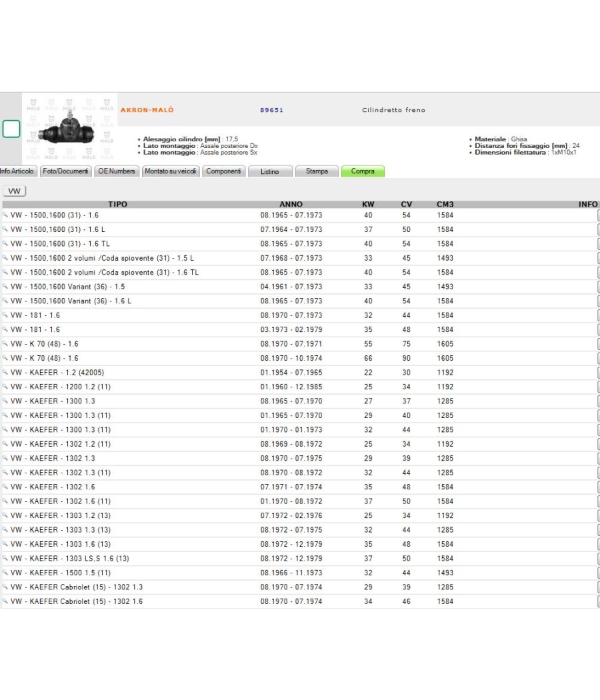Click magnifier icon for 1500,1600 (31) - 1.6 TL
600x700 pixels.
pyautogui.click(x=5, y=244)
